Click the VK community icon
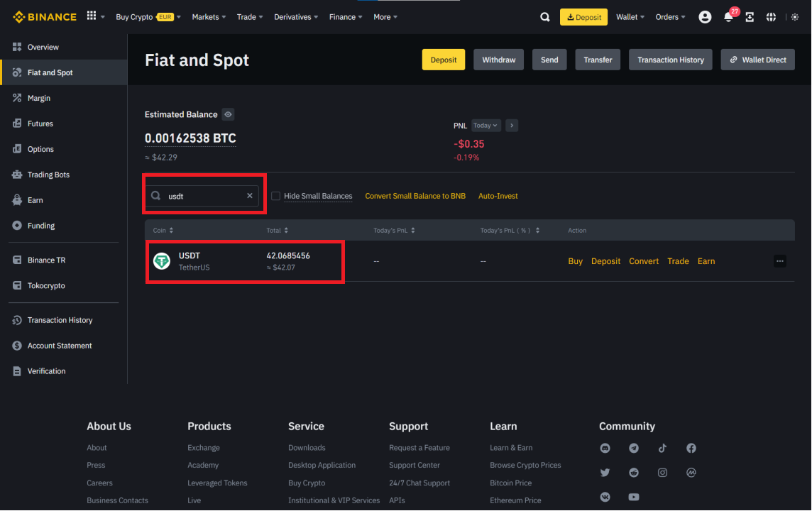 605,497
